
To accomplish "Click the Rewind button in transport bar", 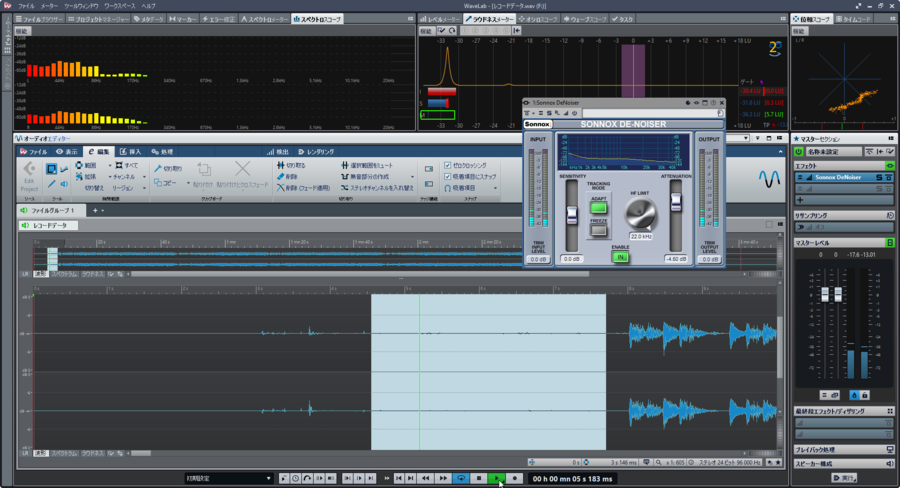I will click(425, 478).
